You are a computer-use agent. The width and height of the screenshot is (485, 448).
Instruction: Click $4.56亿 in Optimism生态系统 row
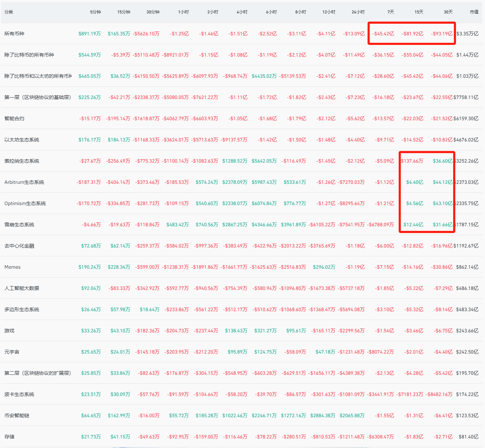tap(415, 203)
